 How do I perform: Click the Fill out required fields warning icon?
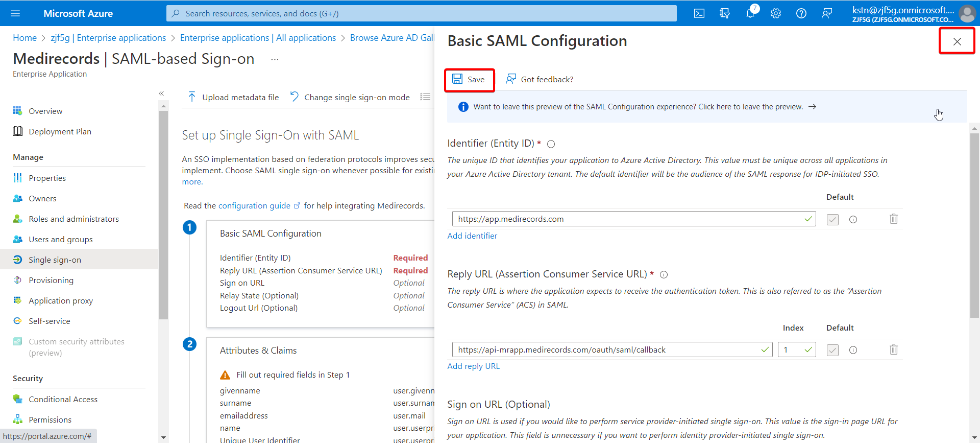[225, 375]
